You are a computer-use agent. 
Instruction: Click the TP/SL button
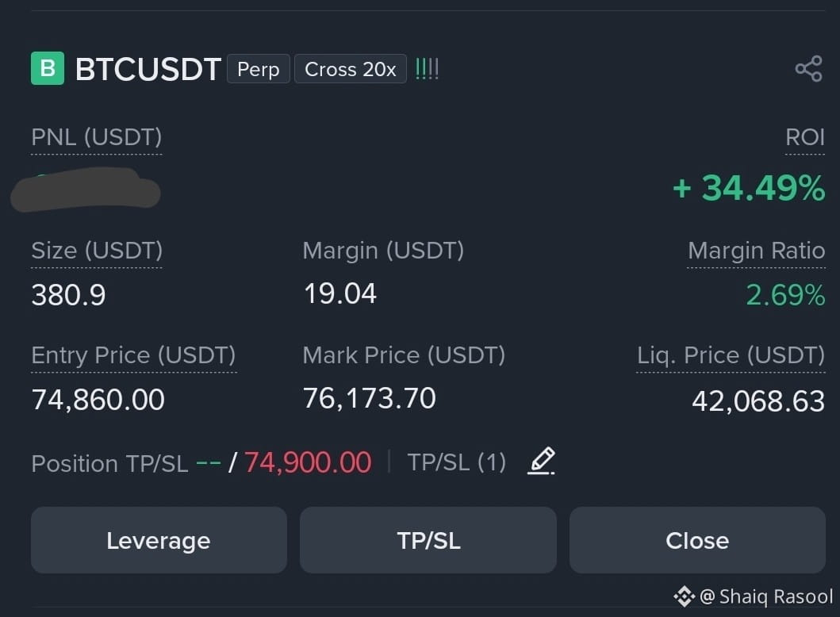tap(428, 540)
